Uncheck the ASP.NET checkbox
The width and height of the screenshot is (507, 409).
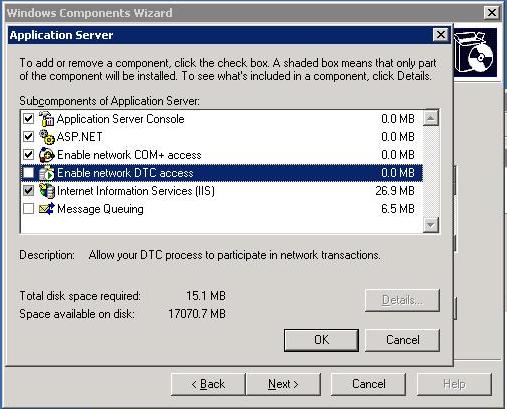coord(29,137)
